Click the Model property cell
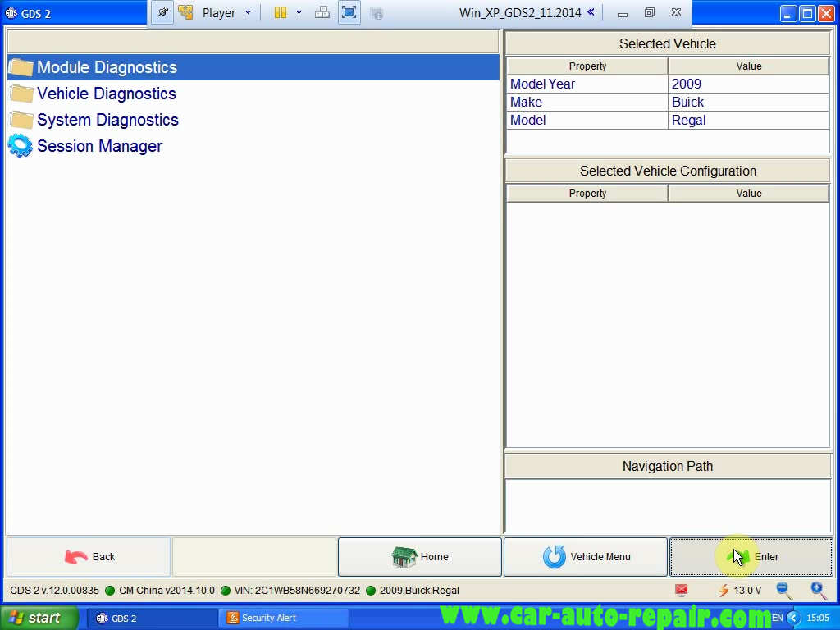Screen dimensions: 840x630 tap(587, 120)
